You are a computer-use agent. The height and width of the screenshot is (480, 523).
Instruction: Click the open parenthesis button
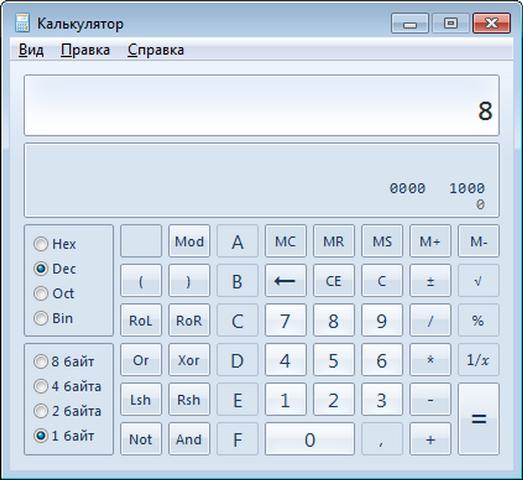coord(141,281)
